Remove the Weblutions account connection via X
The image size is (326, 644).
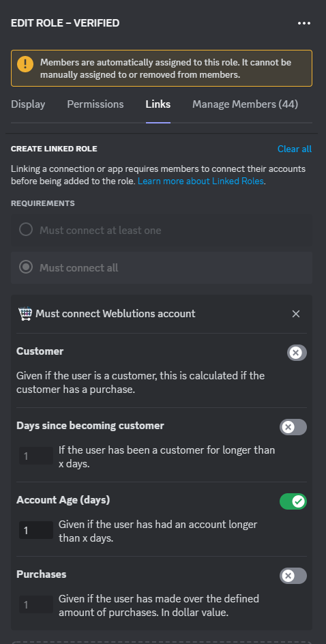click(295, 314)
